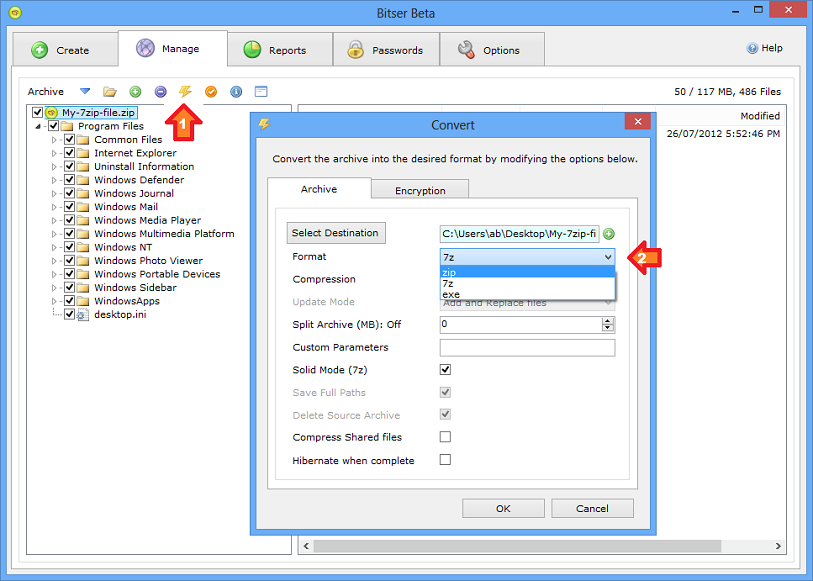Disable Solid Mode (7z)

click(444, 368)
